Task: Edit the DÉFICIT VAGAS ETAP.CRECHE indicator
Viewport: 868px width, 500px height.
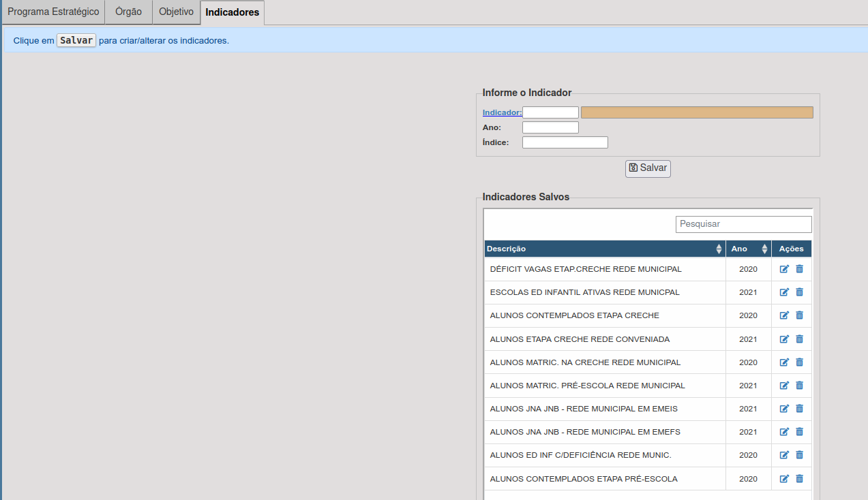Action: click(x=784, y=269)
